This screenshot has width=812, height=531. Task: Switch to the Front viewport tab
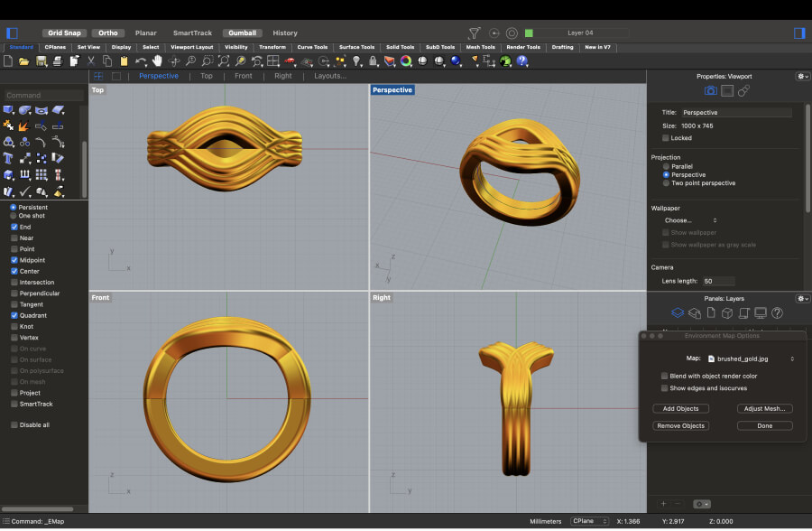244,76
